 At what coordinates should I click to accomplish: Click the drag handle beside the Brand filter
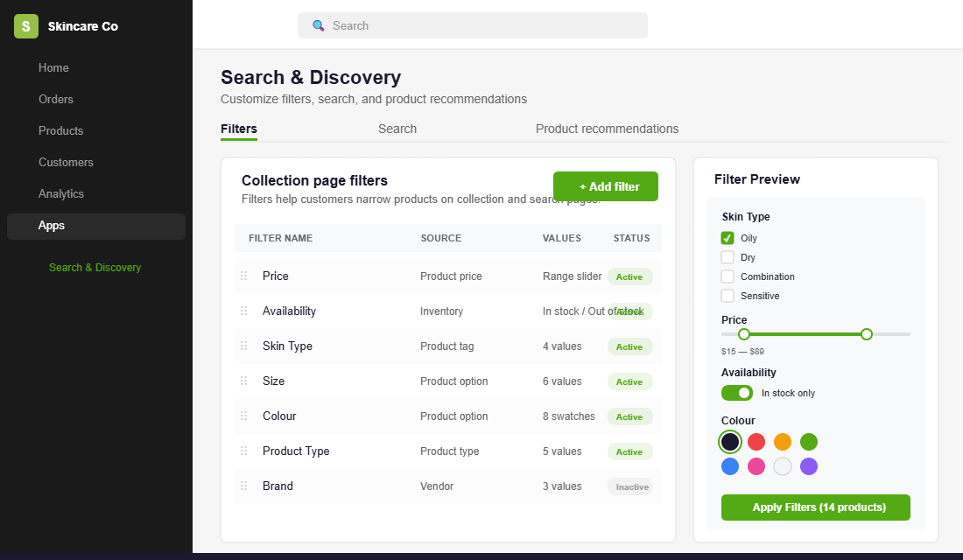[244, 486]
